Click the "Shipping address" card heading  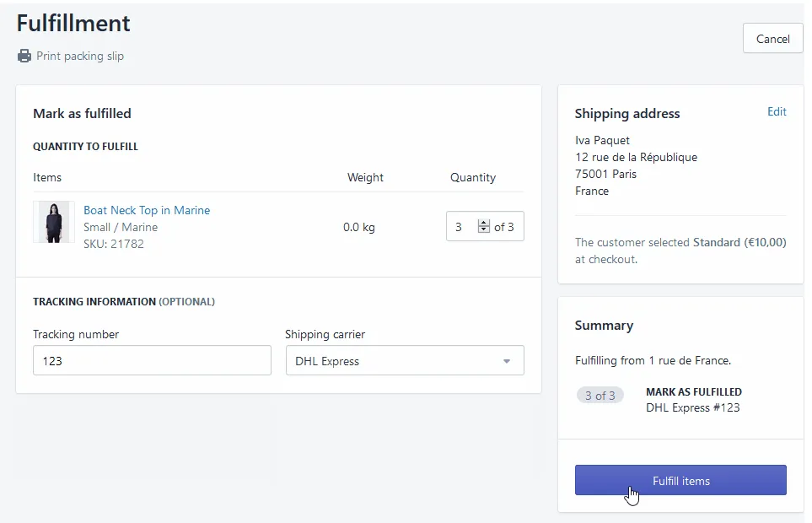627,113
